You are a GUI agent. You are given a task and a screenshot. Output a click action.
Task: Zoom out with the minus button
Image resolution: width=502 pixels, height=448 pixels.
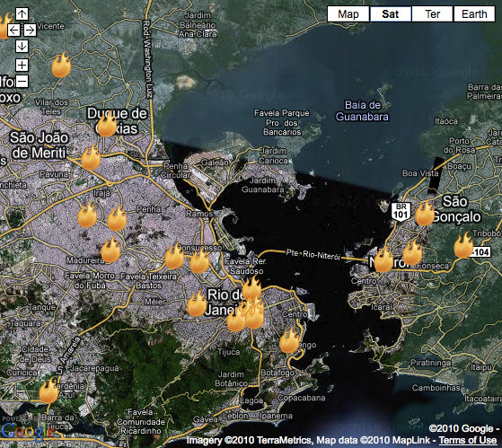point(22,81)
